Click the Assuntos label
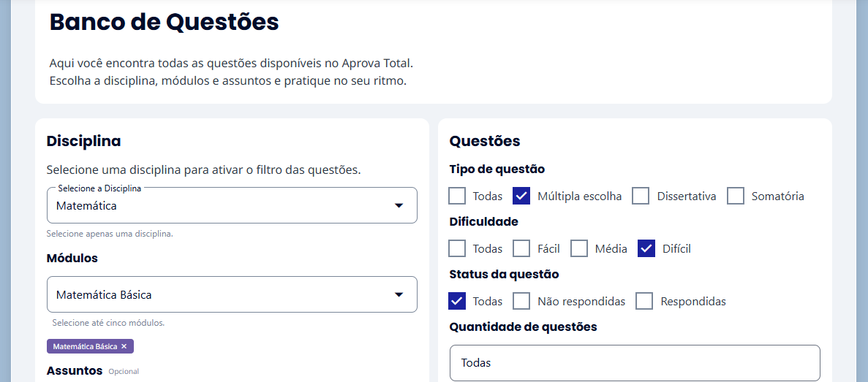This screenshot has height=382, width=868. point(75,370)
